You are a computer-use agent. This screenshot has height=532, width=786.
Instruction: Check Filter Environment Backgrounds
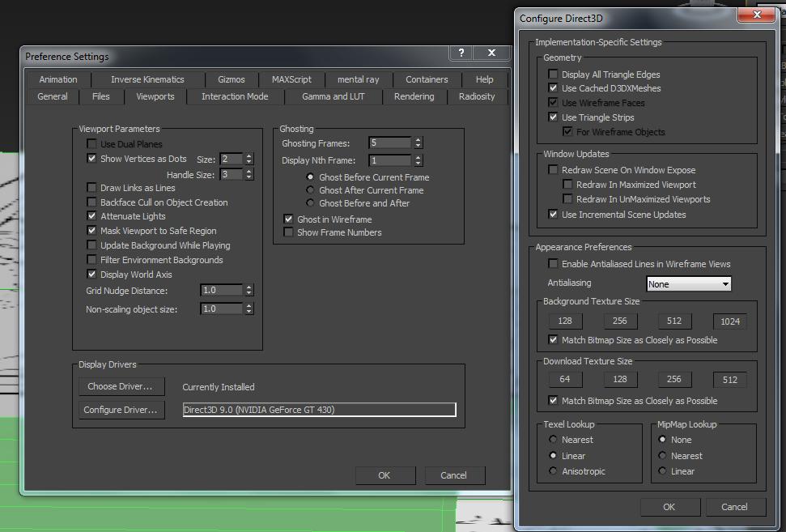pyautogui.click(x=91, y=260)
